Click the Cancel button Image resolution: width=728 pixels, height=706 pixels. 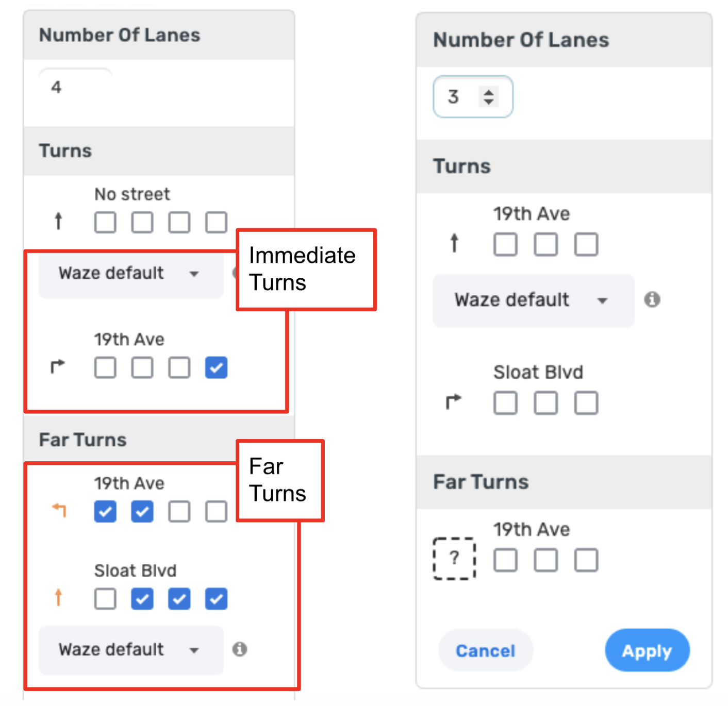point(485,650)
